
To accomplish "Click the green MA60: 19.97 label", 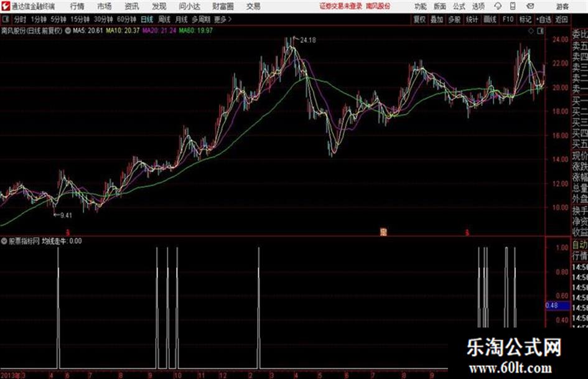I will point(196,30).
